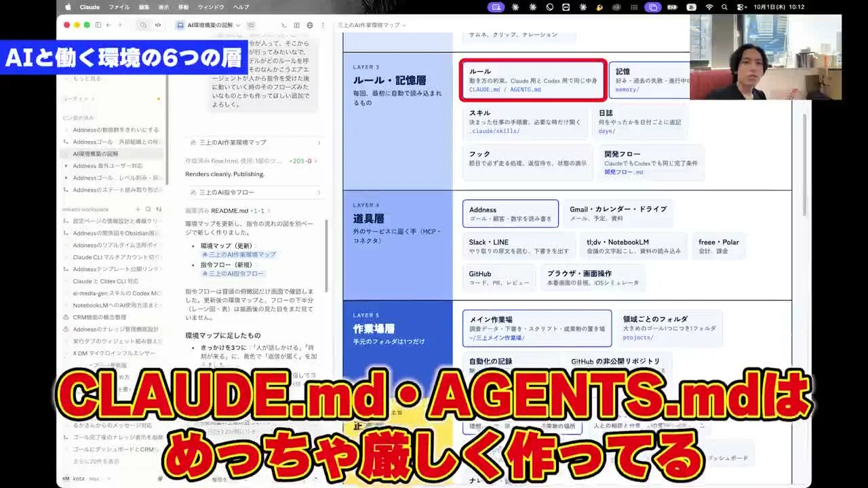Open the chat search icon in toolbar
The width and height of the screenshot is (868, 488).
pyautogui.click(x=143, y=25)
